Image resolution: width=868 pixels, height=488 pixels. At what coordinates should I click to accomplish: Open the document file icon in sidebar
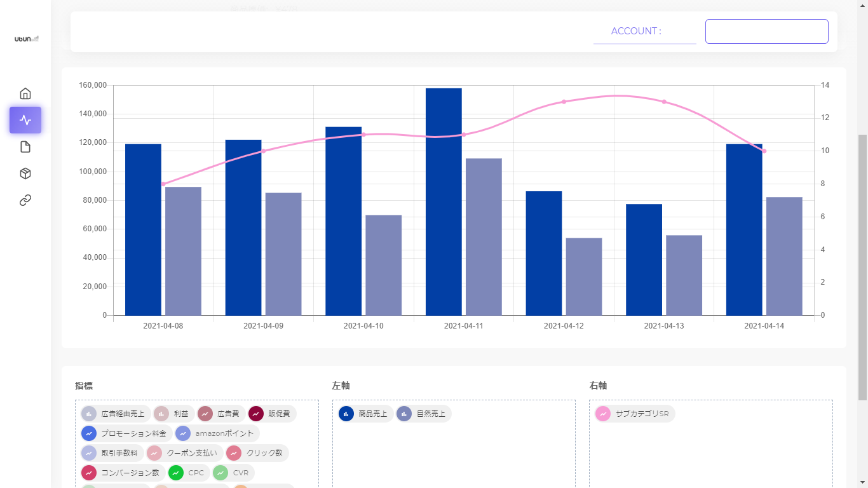coord(25,147)
